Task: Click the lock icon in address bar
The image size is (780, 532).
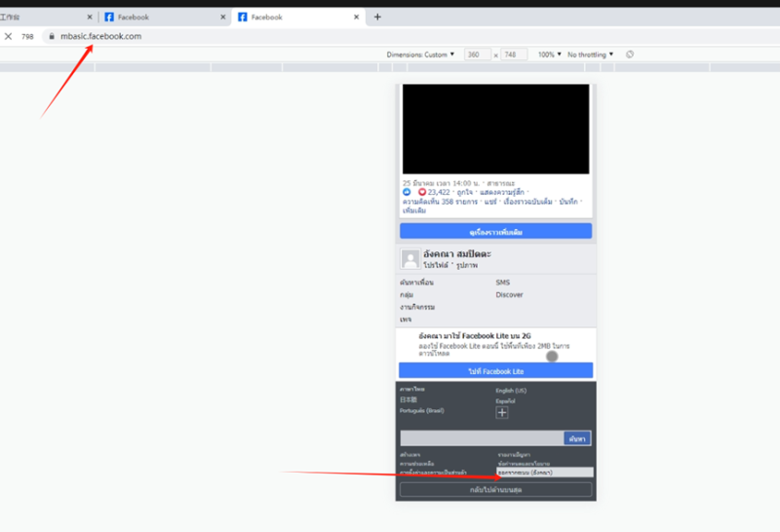Action: pos(52,36)
